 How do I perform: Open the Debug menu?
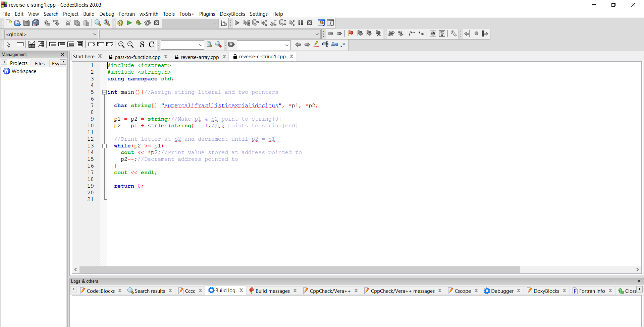[x=107, y=14]
